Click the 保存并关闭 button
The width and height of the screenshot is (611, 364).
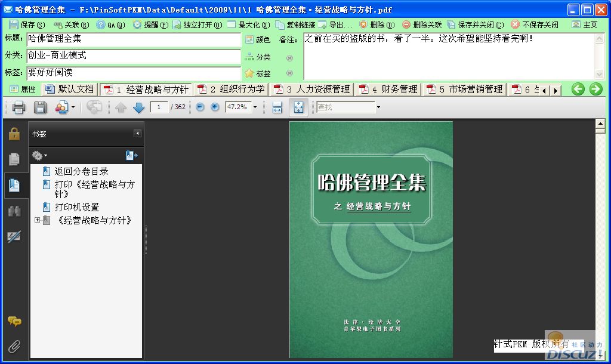click(x=476, y=25)
